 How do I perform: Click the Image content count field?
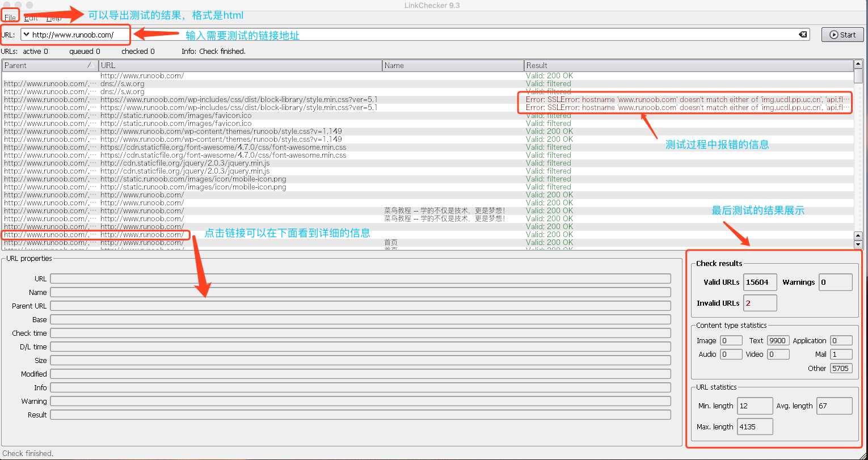[731, 340]
